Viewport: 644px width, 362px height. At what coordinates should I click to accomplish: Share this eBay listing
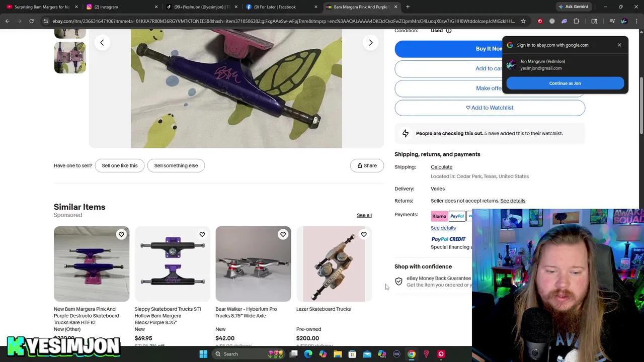(x=367, y=165)
